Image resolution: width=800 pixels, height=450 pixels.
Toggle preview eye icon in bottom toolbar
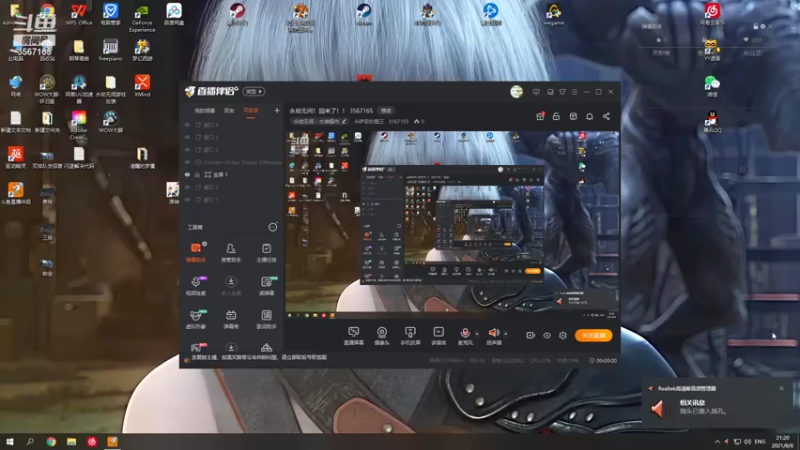pos(546,335)
